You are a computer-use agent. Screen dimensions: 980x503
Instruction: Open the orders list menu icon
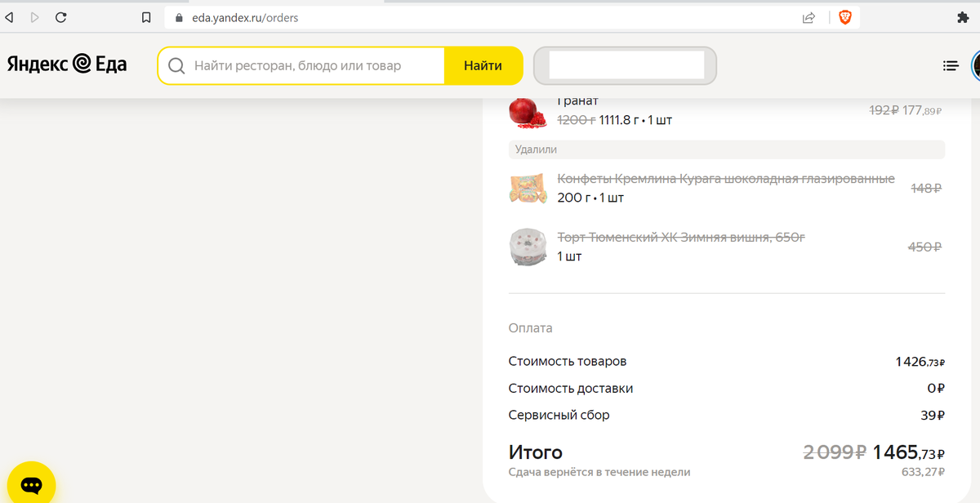pos(950,66)
